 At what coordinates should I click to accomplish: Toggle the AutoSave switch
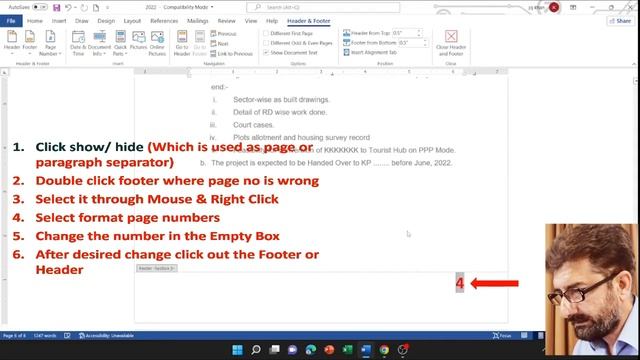[x=40, y=7]
